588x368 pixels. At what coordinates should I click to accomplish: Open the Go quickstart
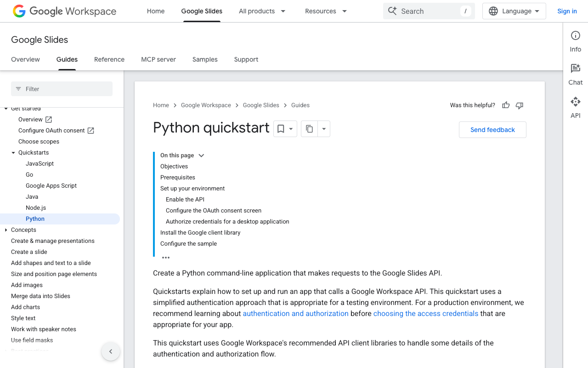pos(29,175)
